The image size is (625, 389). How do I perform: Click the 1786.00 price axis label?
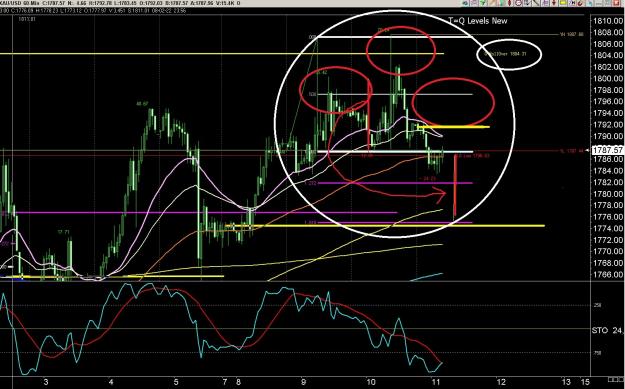(x=608, y=159)
